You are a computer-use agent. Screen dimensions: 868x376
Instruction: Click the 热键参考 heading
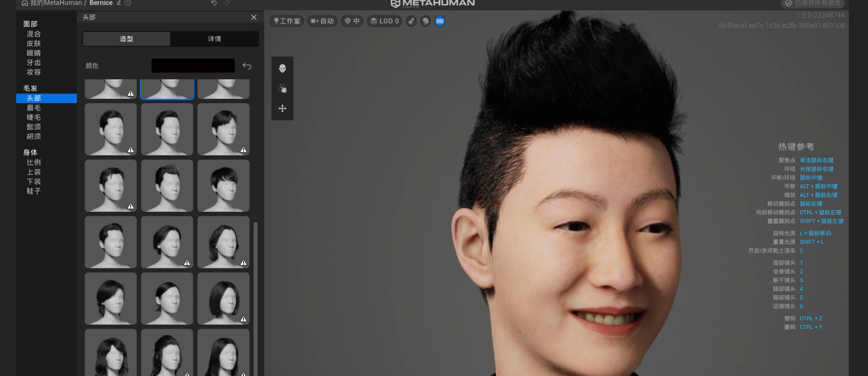[796, 146]
